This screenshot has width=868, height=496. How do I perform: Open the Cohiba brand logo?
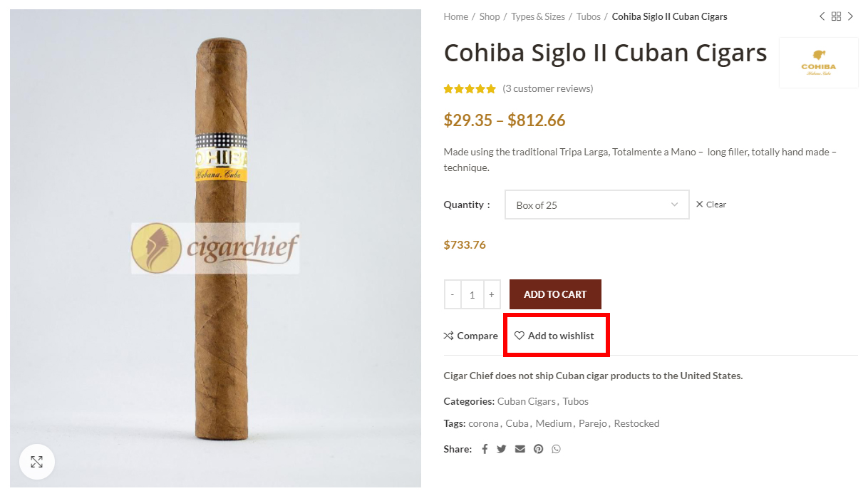[819, 63]
